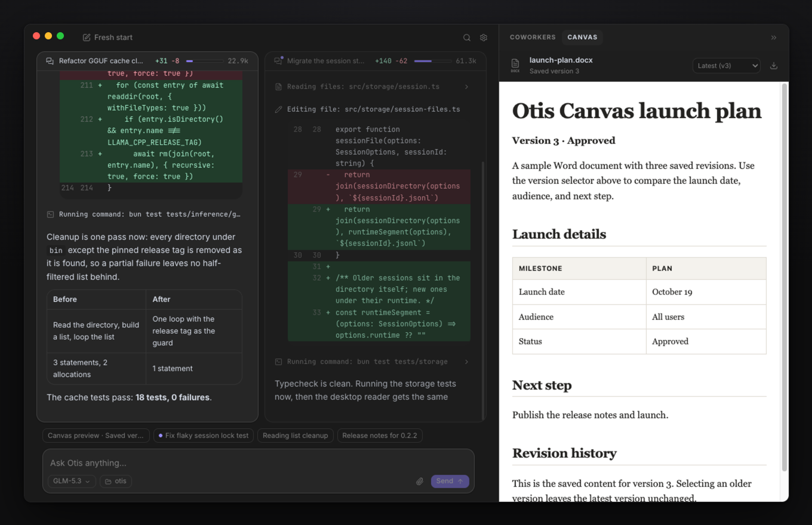
Task: Click the launch-plan.docx file name
Action: 561,60
